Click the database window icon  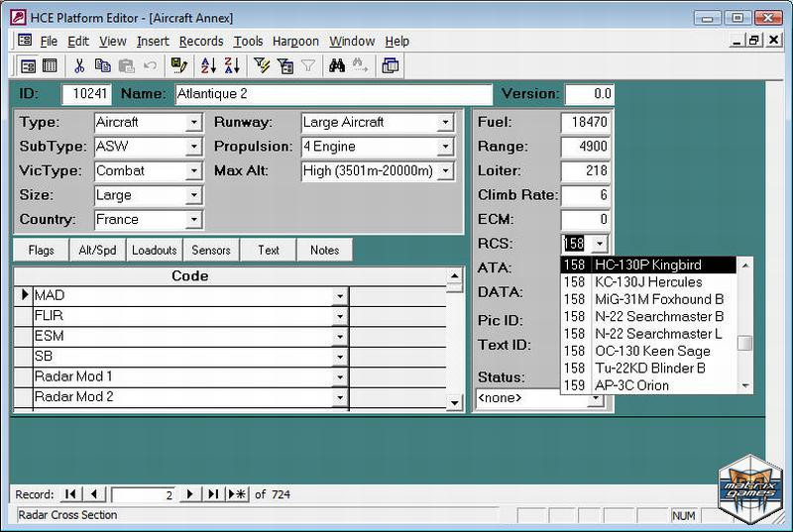pos(390,65)
